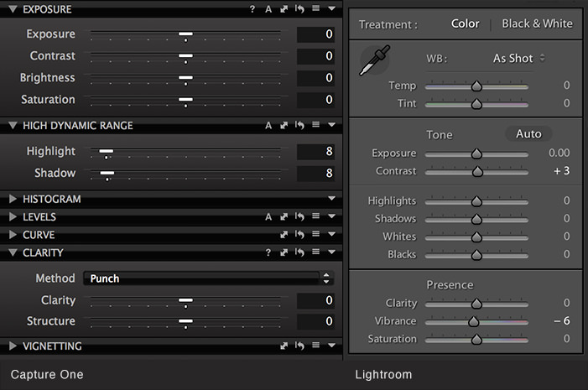Open the presets list icon in the Vignetting header
Image resolution: width=588 pixels, height=390 pixels.
pos(315,345)
